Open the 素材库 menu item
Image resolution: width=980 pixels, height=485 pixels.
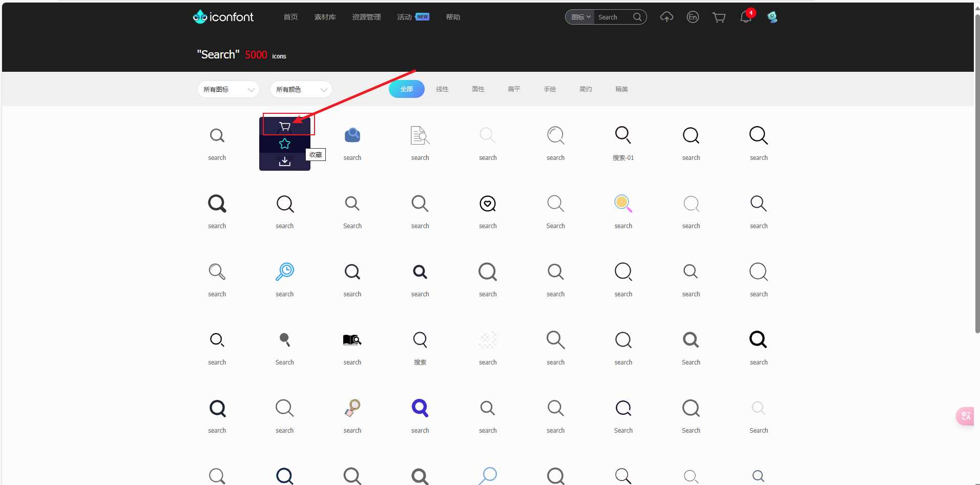click(x=325, y=17)
